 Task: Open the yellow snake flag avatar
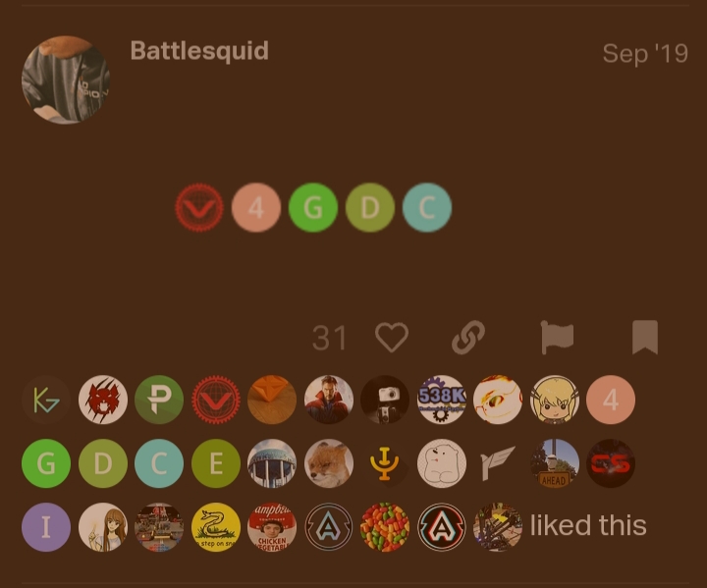(x=215, y=527)
